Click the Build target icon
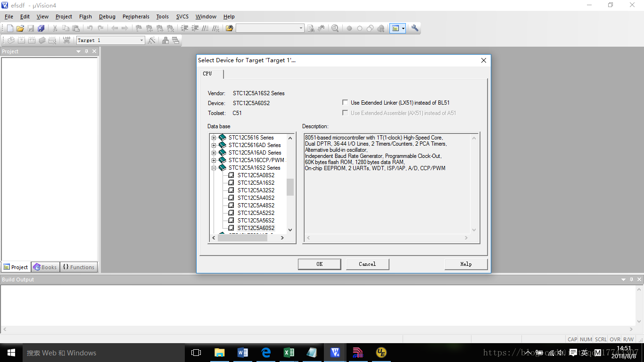 tap(21, 41)
